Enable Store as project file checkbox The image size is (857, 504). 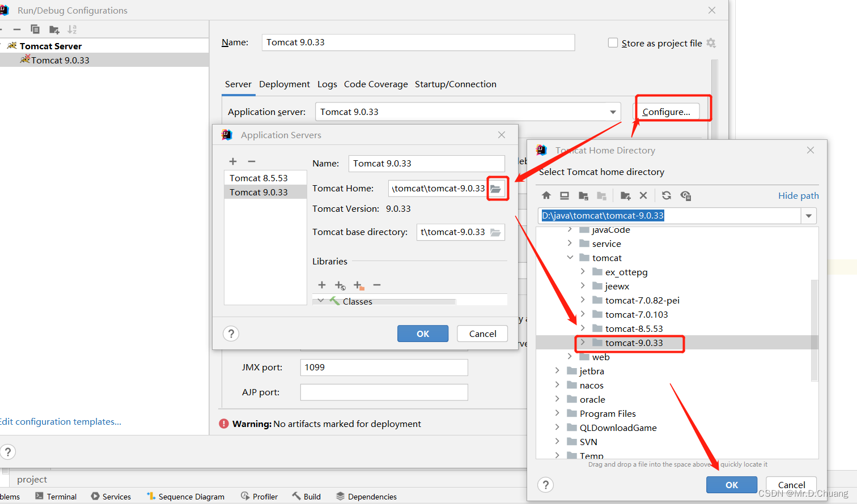coord(613,43)
